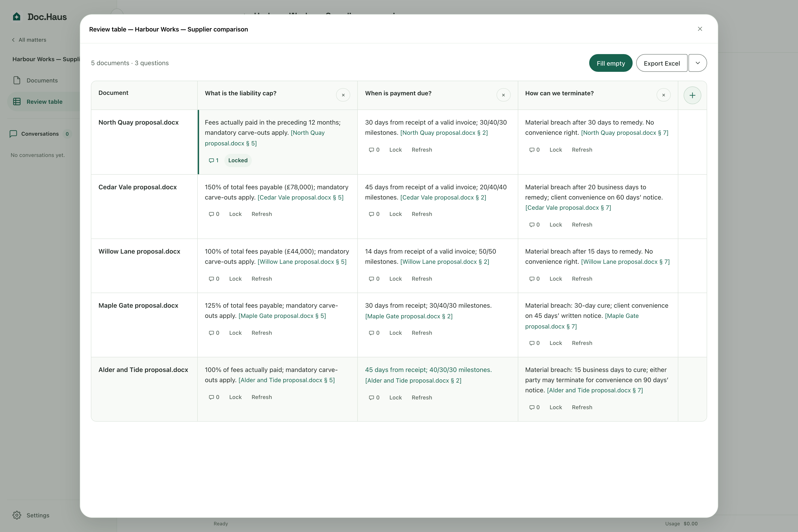Add a new question column
This screenshot has height=532, width=798.
click(692, 95)
